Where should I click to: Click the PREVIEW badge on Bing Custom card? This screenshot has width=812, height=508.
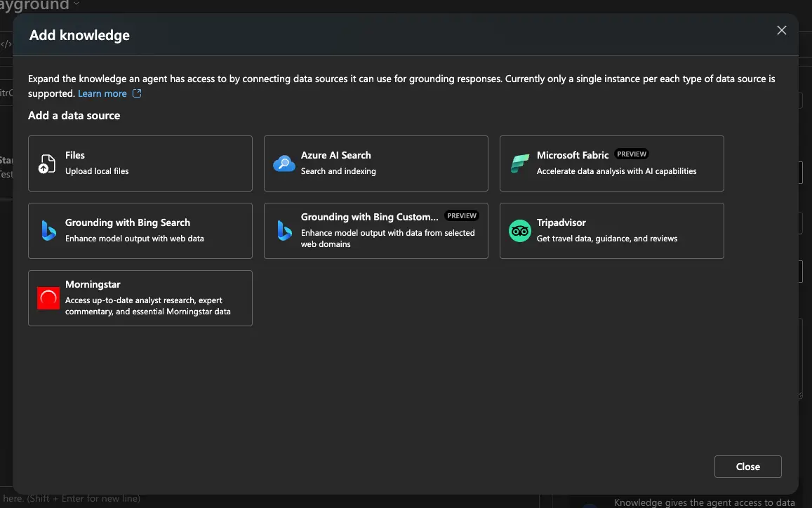coord(461,216)
